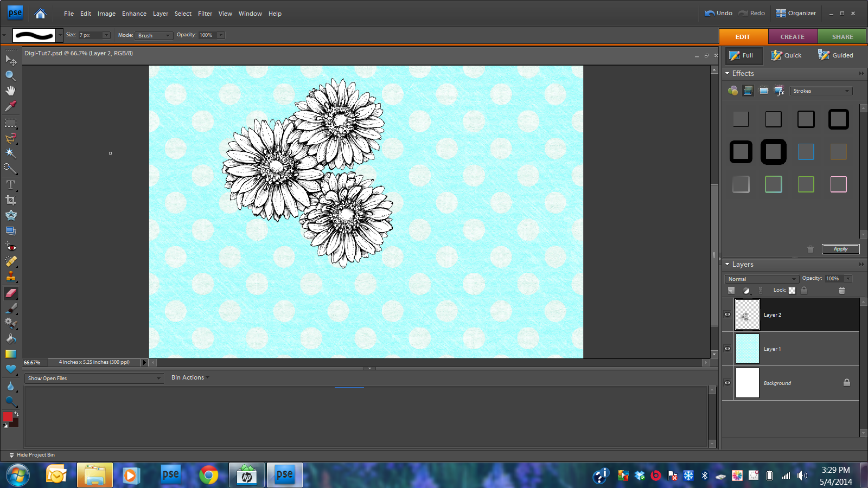Viewport: 868px width, 488px height.
Task: Pick the Crop tool
Action: pos(10,200)
